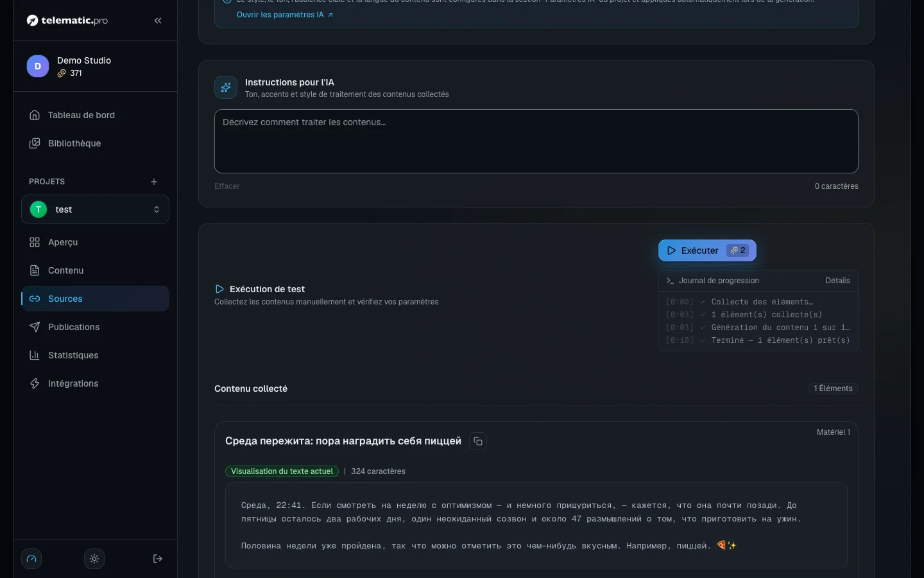
Task: Log out using the exit icon
Action: [158, 559]
